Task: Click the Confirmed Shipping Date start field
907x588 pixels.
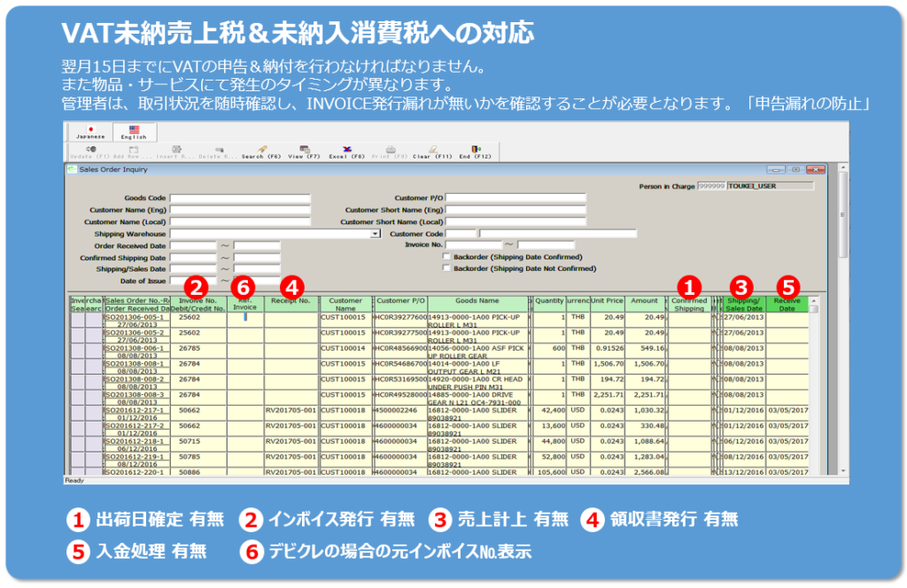Action: click(x=192, y=258)
